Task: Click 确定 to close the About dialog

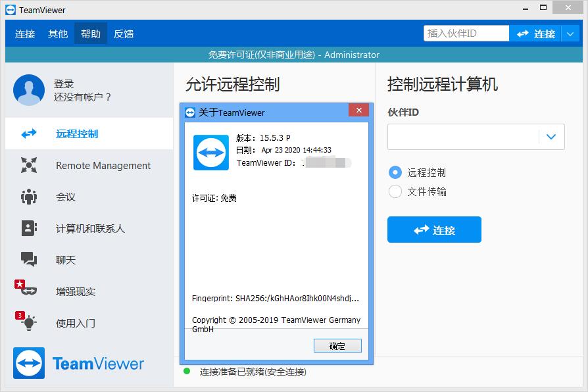Action: tap(337, 345)
